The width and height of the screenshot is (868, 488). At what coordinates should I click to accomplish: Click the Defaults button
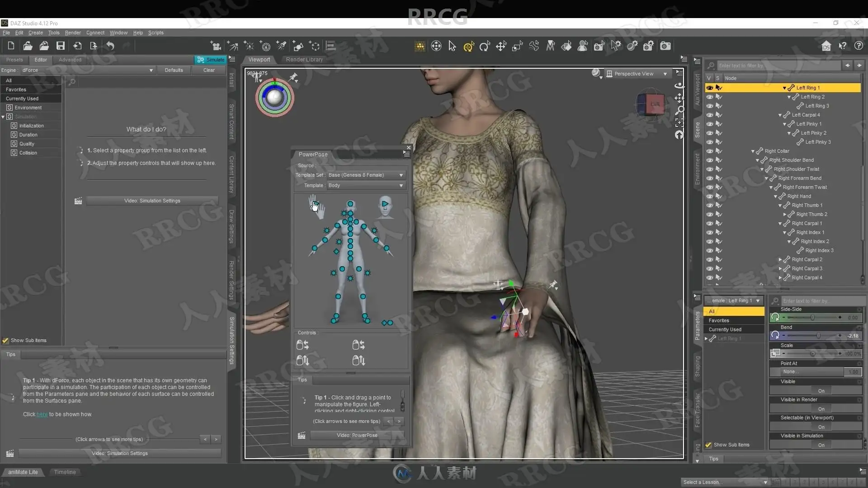174,70
